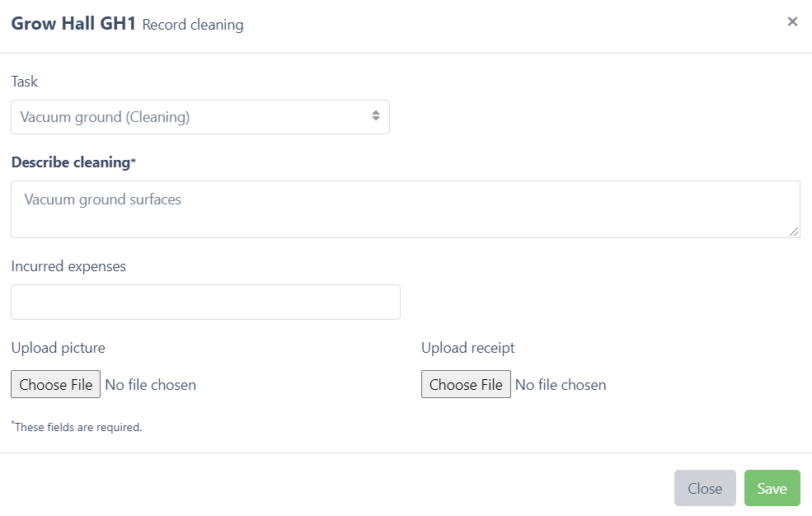This screenshot has height=516, width=812.
Task: Click No file chosen text under Upload picture
Action: [x=151, y=385]
